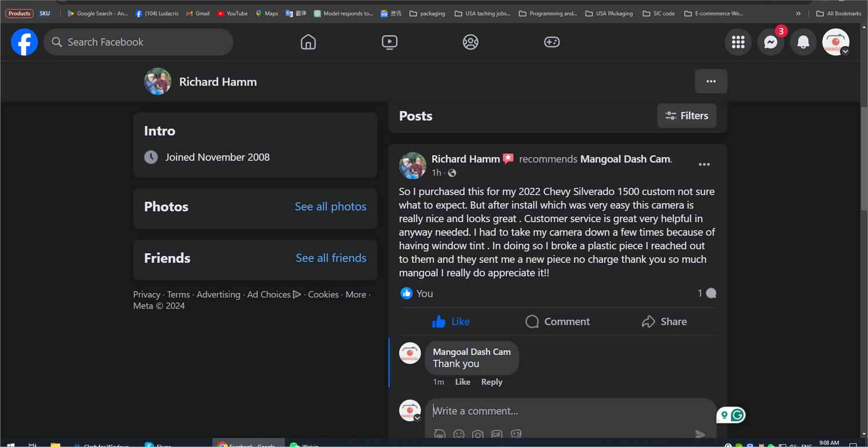Open the Facebook Menu grid icon

[x=738, y=42]
